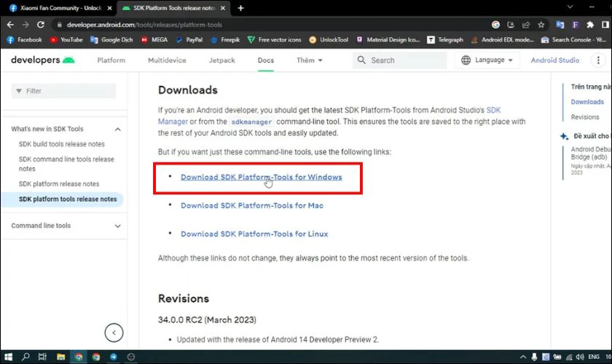Open the Platform menu item
612x364 pixels.
tap(111, 60)
